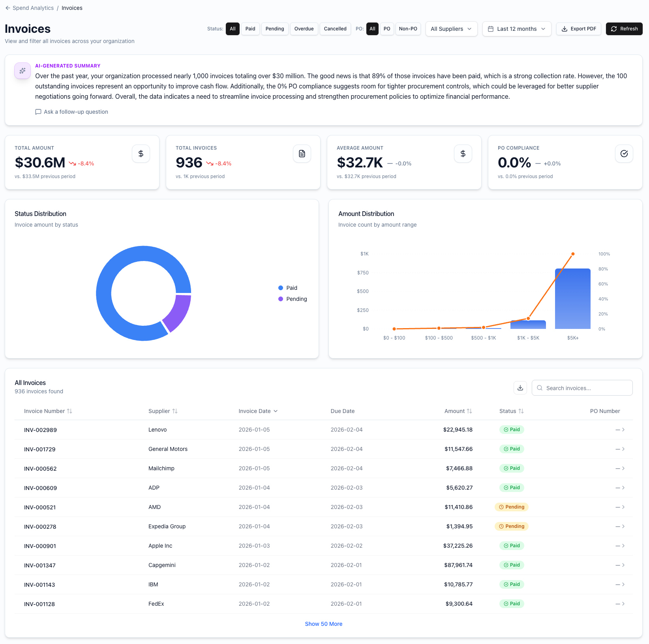Screen dimensions: 649x644
Task: Filter invoices by Pending status
Action: pos(274,28)
